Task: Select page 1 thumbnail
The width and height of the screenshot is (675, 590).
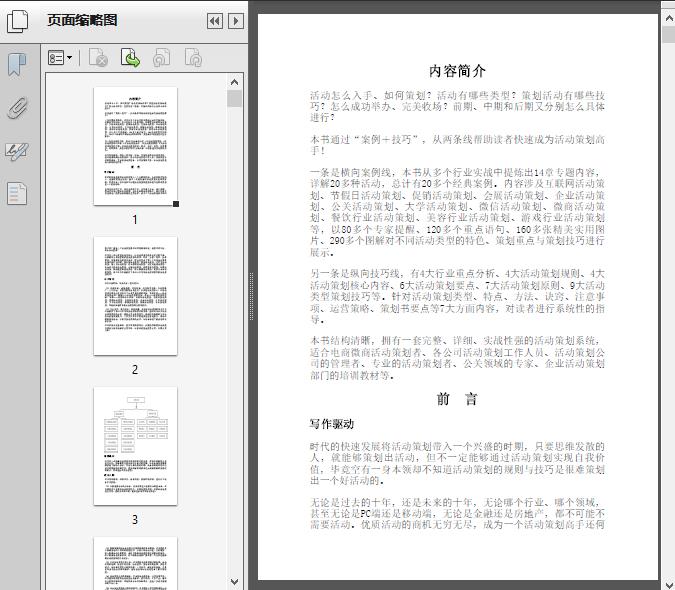Action: (x=135, y=146)
